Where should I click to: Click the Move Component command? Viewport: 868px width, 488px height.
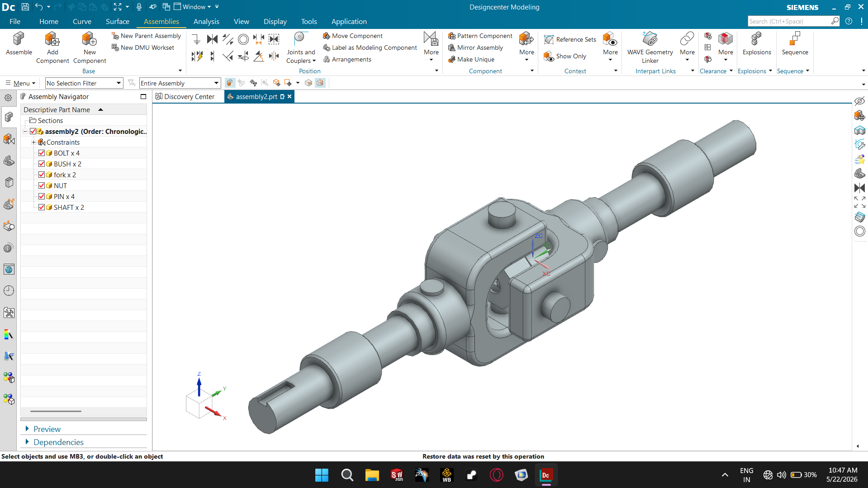point(353,36)
